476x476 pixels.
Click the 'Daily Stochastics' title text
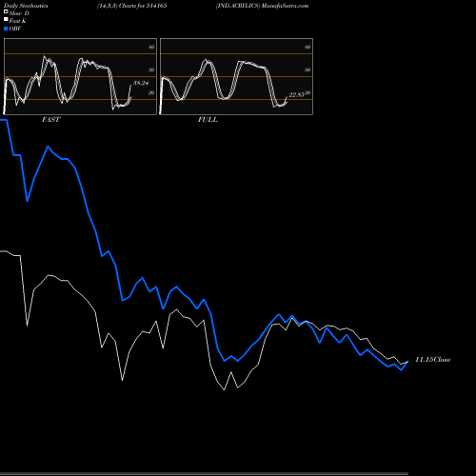26,6
